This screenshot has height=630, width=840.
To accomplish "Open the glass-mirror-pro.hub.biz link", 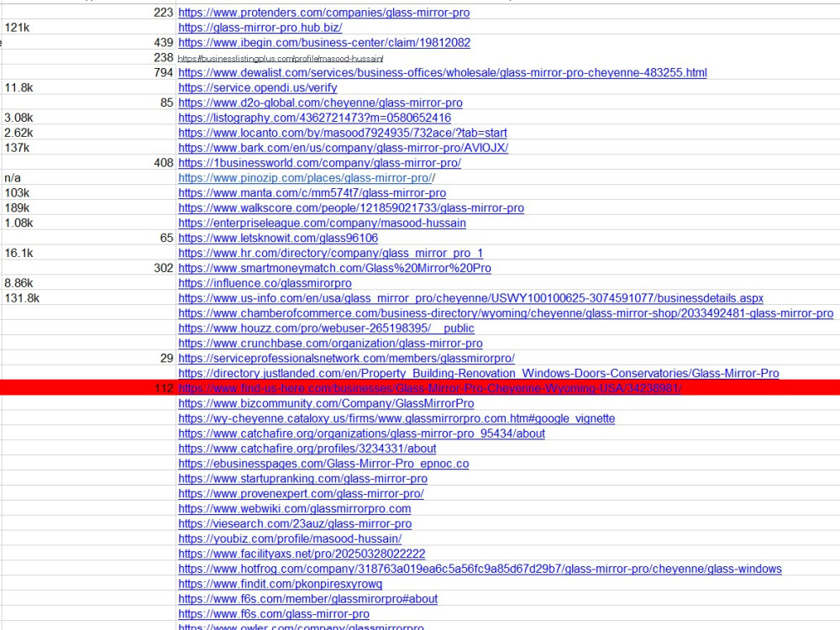I will [260, 28].
